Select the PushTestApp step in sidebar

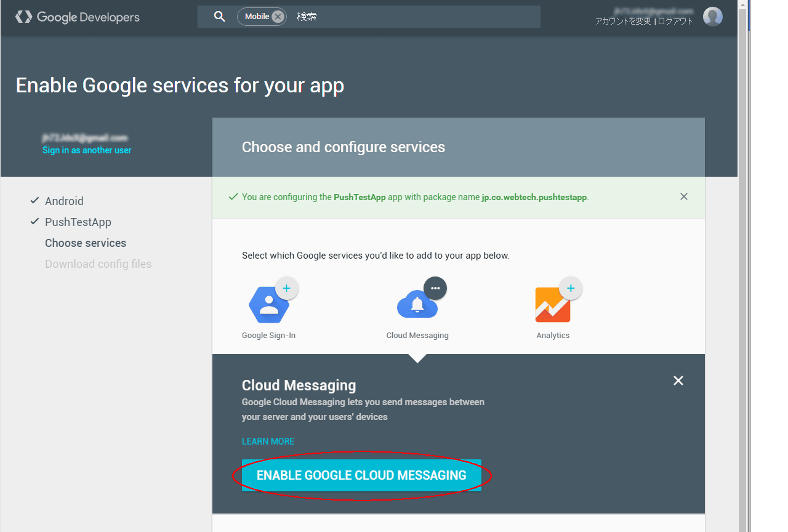point(78,222)
